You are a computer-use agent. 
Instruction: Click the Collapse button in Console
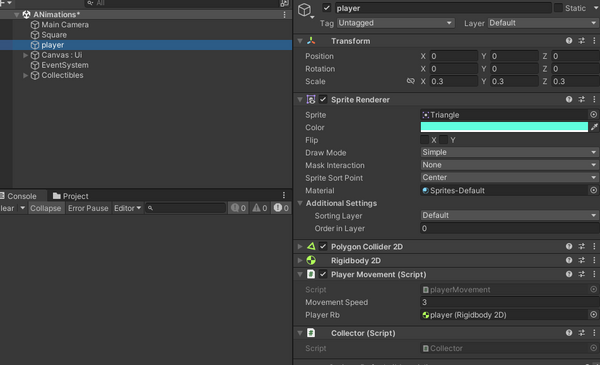coord(46,208)
